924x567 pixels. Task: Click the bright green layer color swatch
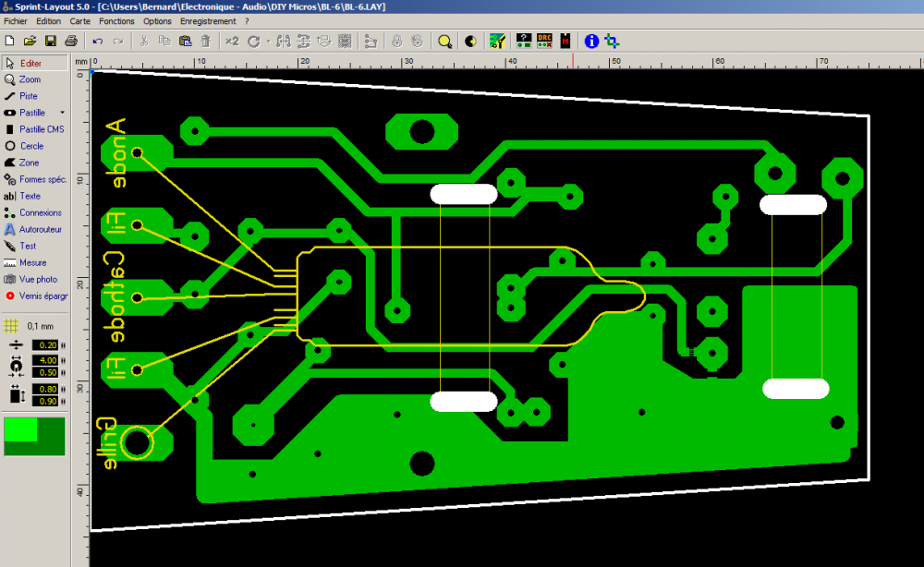(x=21, y=429)
